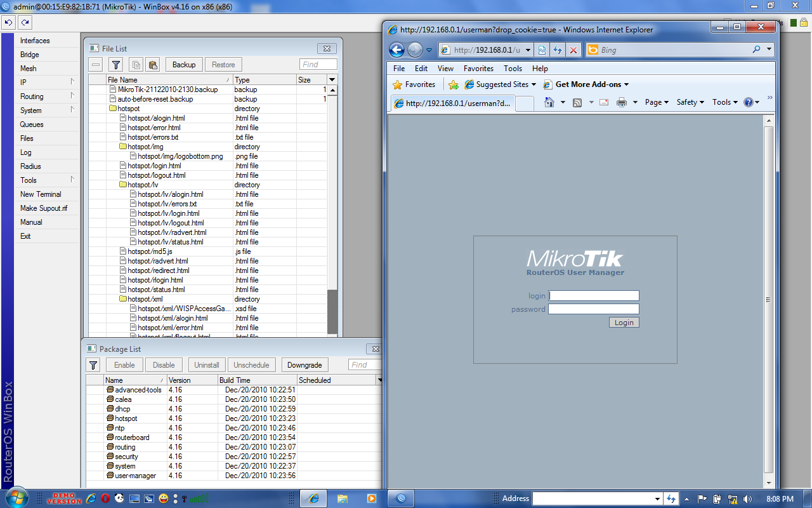812x508 pixels.
Task: Click the IE Read Mail icon
Action: pyautogui.click(x=604, y=102)
